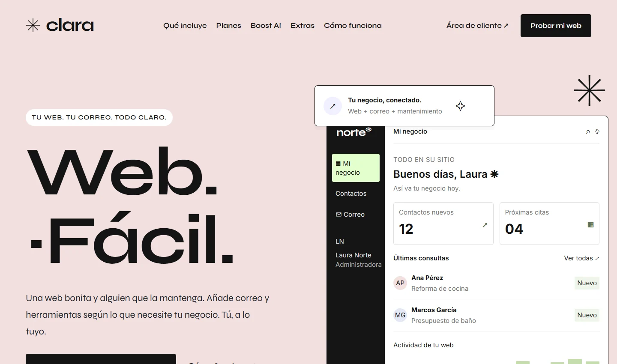The height and width of the screenshot is (364, 617).
Task: Click the LN avatar in the sidebar
Action: coord(340,242)
